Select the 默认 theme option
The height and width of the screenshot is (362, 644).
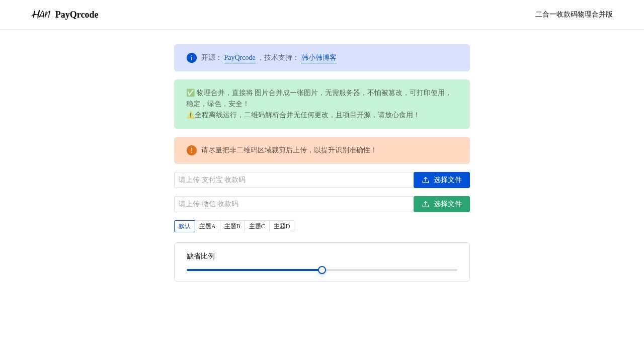[x=184, y=226]
